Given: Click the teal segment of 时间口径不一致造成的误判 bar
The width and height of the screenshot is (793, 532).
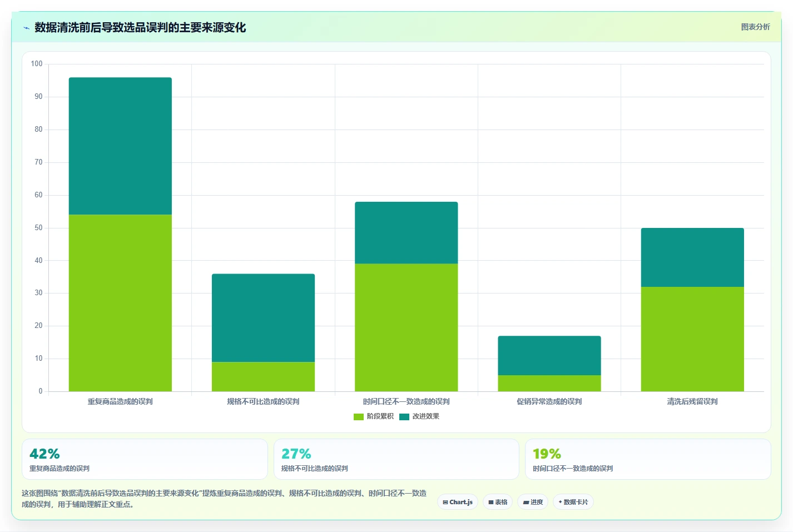Looking at the screenshot, I should [407, 233].
